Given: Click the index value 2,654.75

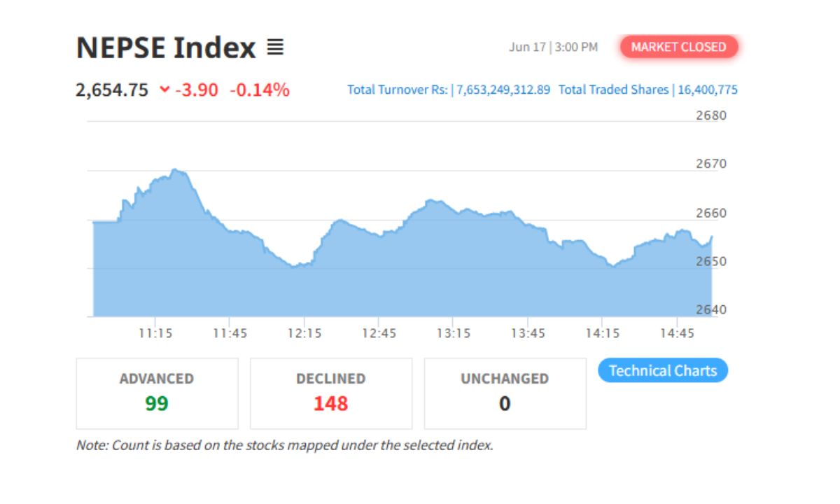Looking at the screenshot, I should click(112, 90).
